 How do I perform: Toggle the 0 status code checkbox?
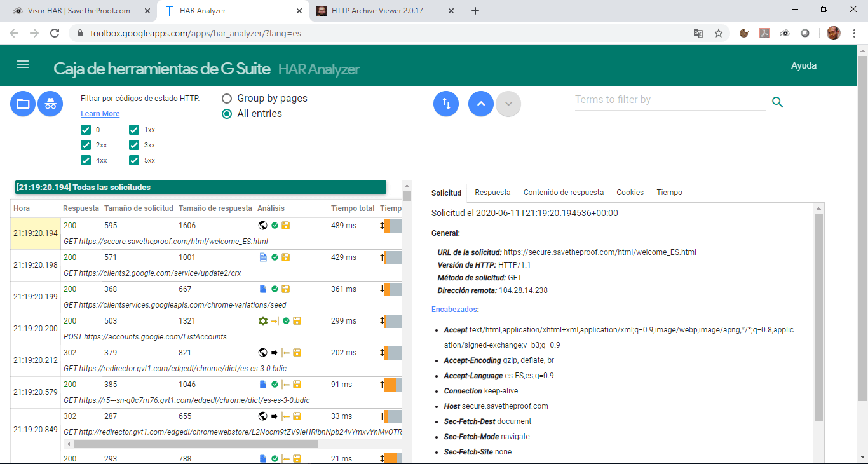click(86, 130)
